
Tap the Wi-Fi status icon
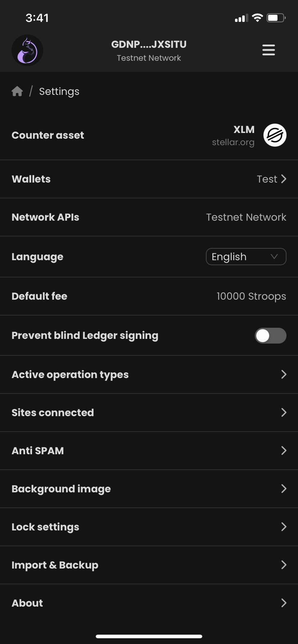(x=257, y=18)
